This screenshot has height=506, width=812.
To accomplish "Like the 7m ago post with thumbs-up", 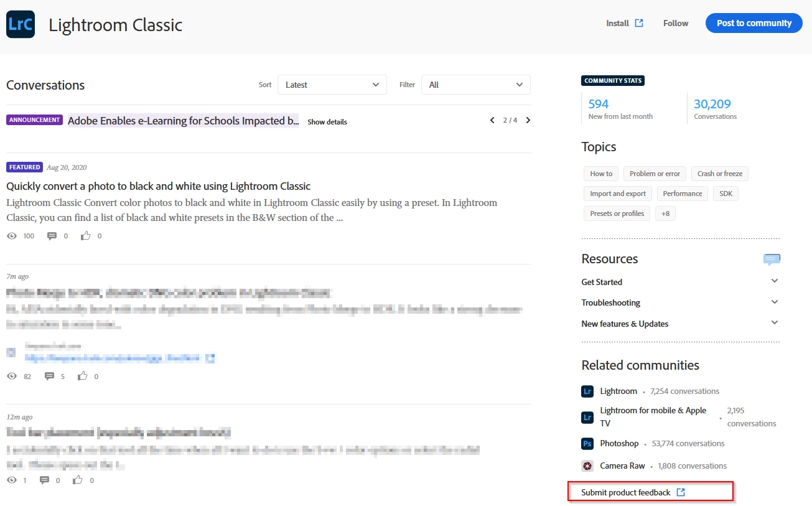I will 82,376.
